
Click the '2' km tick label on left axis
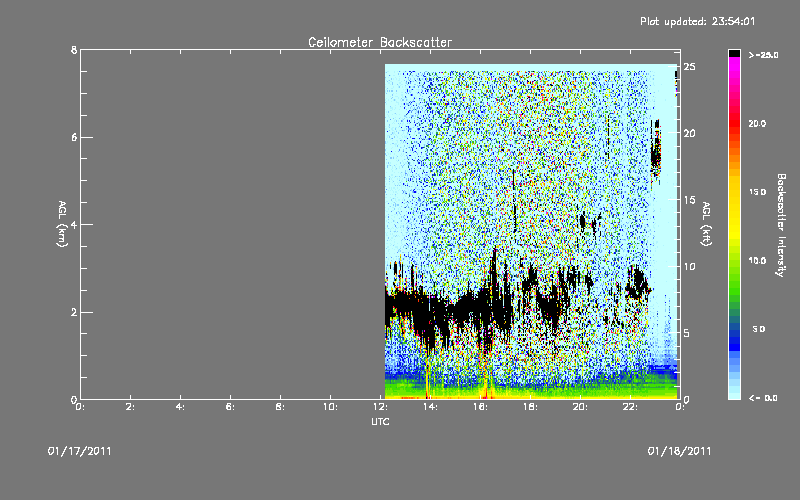click(74, 312)
